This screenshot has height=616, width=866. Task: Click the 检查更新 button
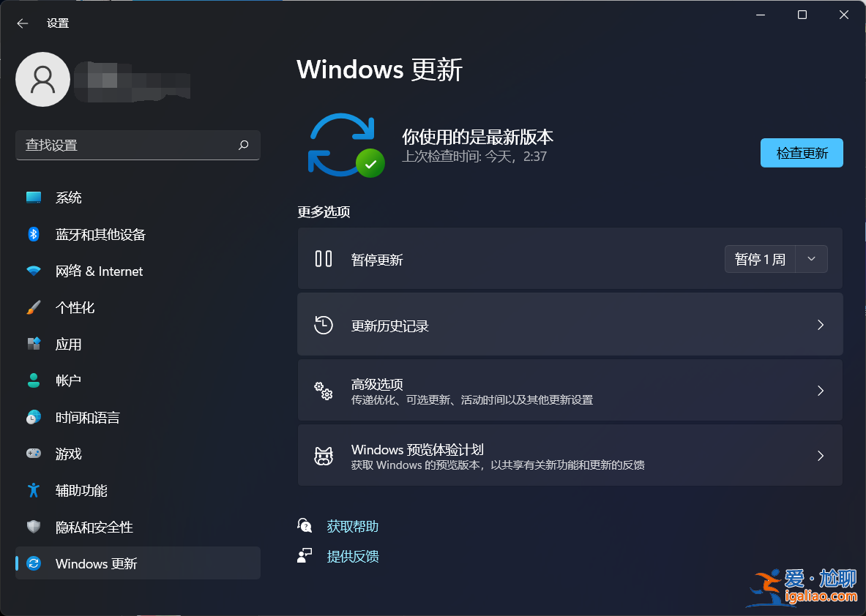tap(802, 153)
